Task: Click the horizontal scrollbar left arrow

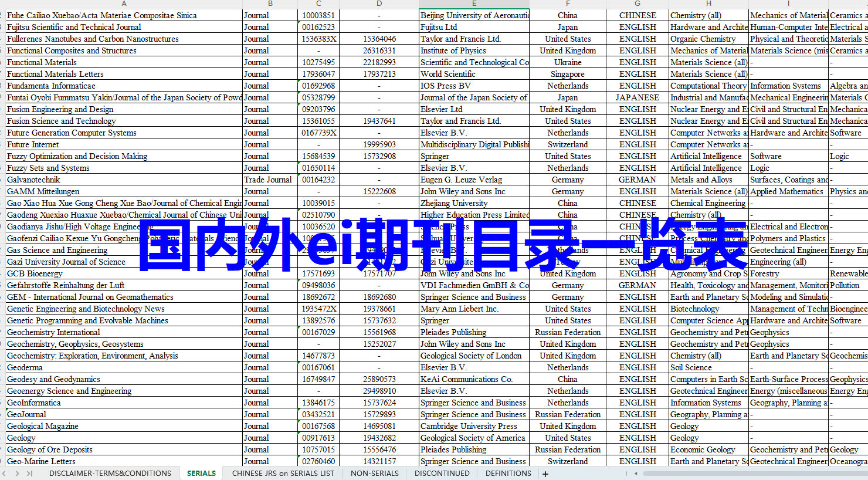Action: pyautogui.click(x=636, y=474)
